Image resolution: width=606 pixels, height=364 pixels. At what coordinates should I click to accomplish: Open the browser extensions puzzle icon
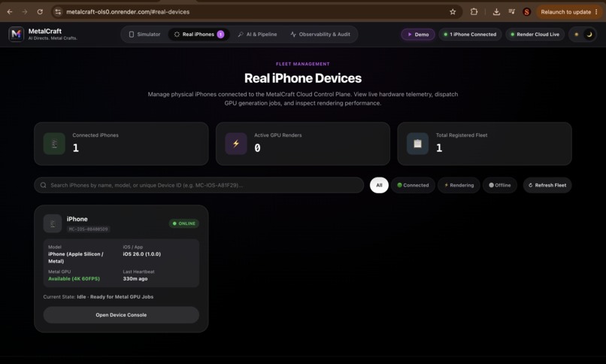point(474,12)
